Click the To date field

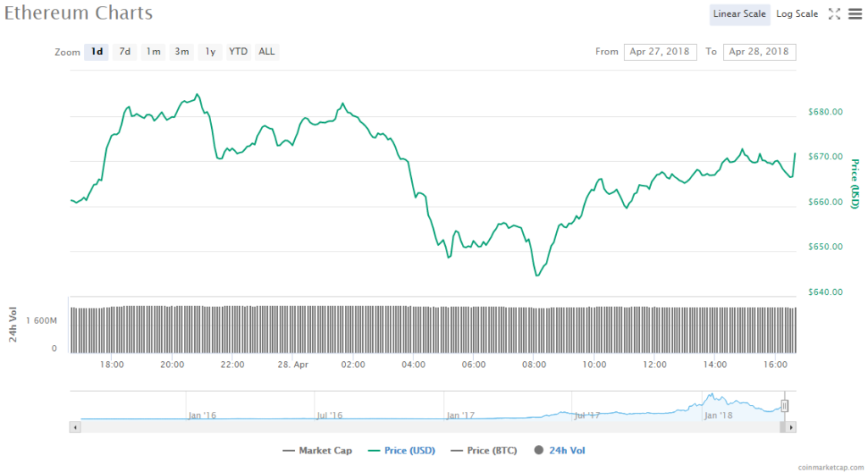coord(759,52)
